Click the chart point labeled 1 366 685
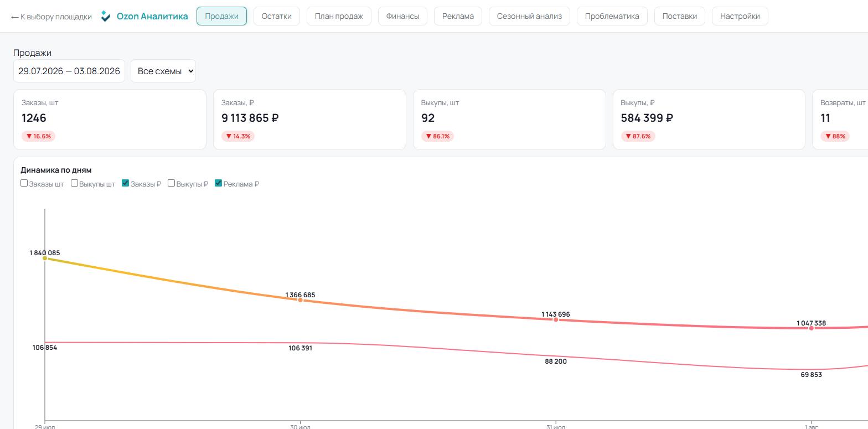This screenshot has height=429, width=868. click(x=301, y=300)
